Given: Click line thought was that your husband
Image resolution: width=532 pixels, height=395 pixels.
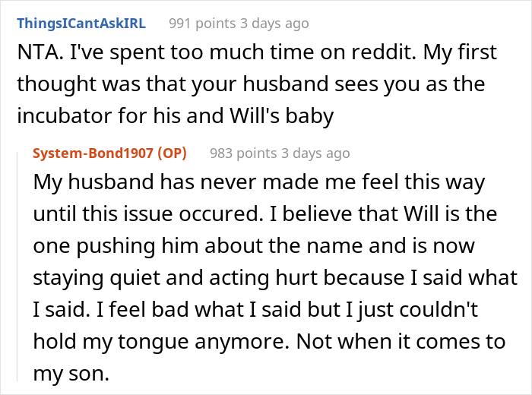Looking at the screenshot, I should [251, 84].
